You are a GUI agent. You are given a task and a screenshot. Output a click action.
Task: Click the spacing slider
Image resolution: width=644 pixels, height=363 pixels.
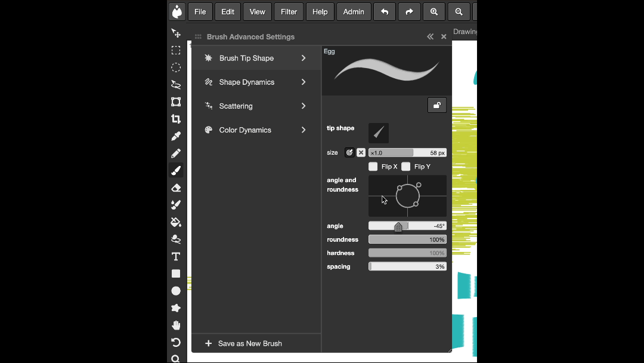pos(407,267)
